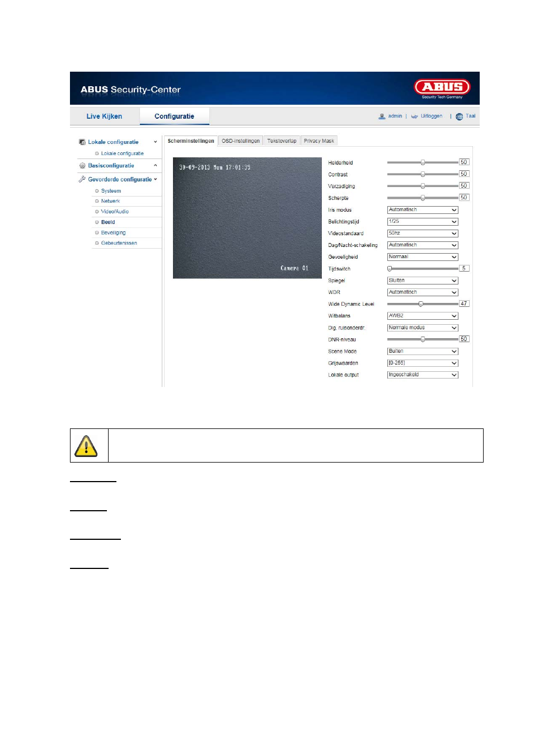Click the Wide Dynamic Level value field
The image size is (534, 756).
tap(464, 304)
